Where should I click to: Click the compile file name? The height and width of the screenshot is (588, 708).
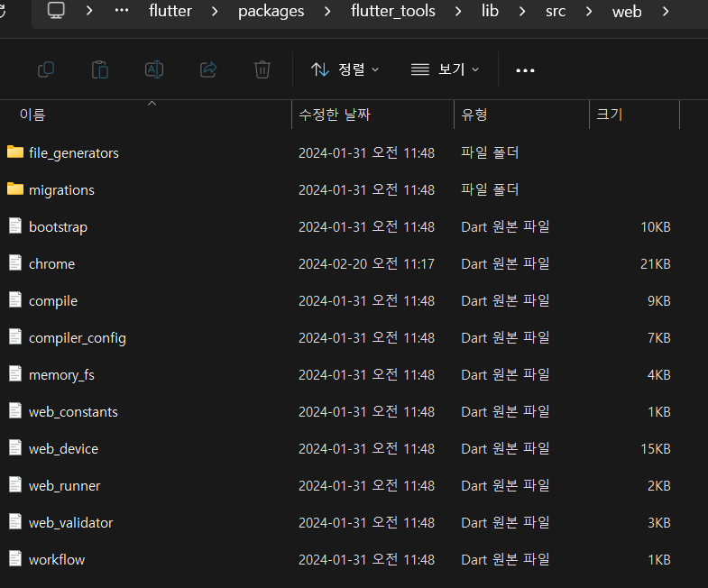(53, 301)
